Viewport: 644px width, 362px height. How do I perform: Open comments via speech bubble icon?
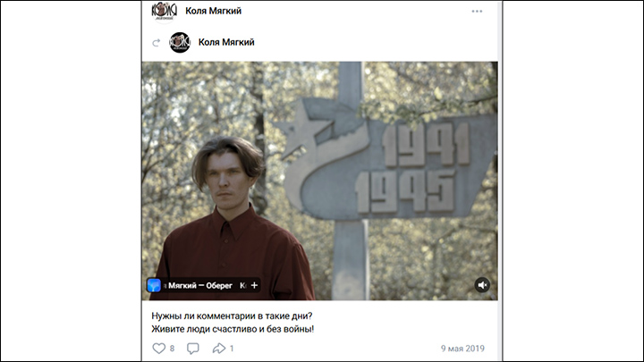coord(192,349)
